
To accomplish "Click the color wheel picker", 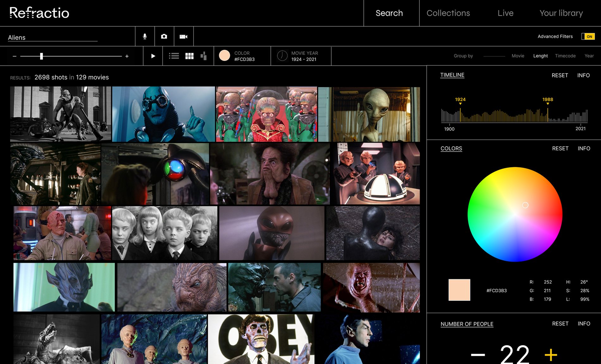I will (515, 215).
